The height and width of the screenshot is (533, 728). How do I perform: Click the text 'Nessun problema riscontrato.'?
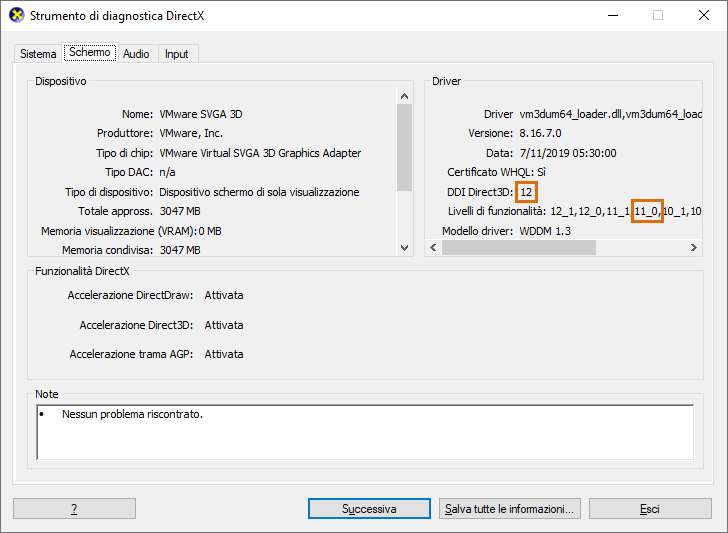[x=132, y=414]
